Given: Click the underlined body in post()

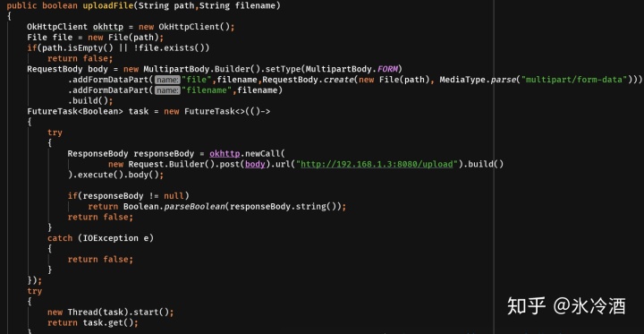Looking at the screenshot, I should (x=255, y=164).
